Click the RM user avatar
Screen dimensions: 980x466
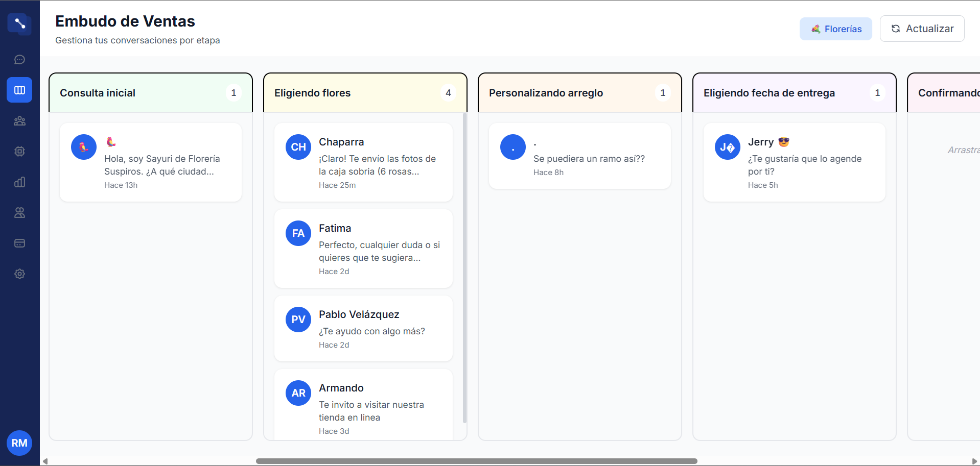(19, 443)
